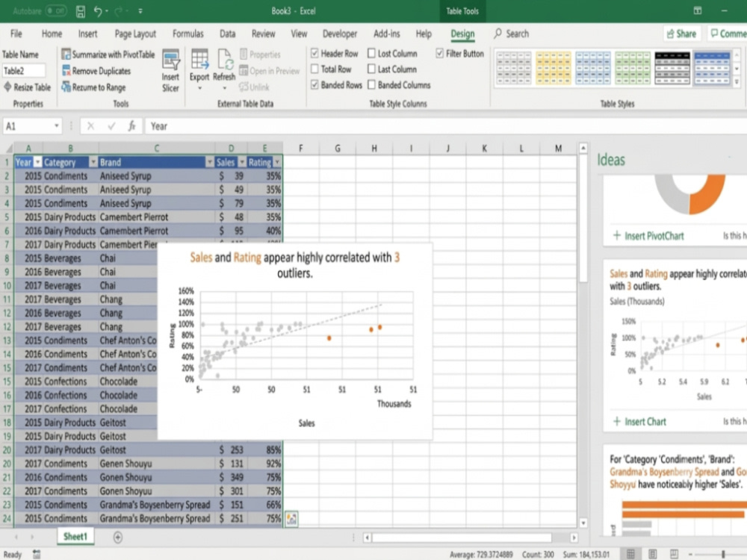Switch to Normal view in status bar
The width and height of the screenshot is (747, 560).
630,554
